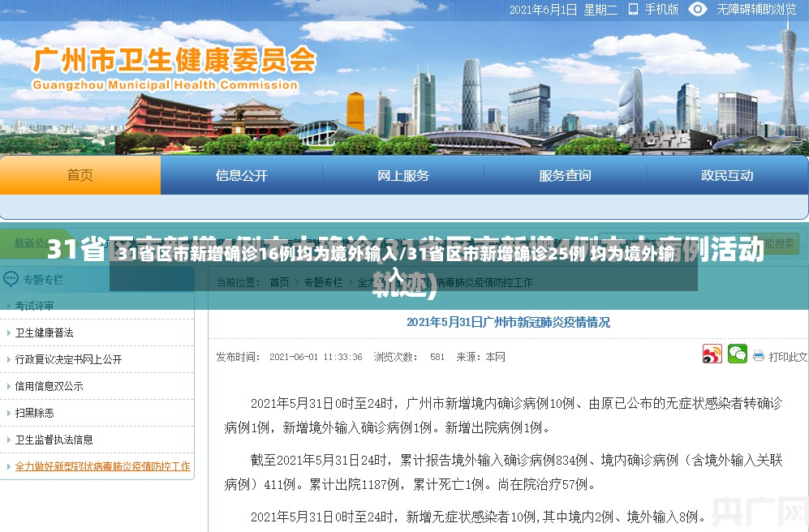Click the 打印此文 print link

[788, 357]
